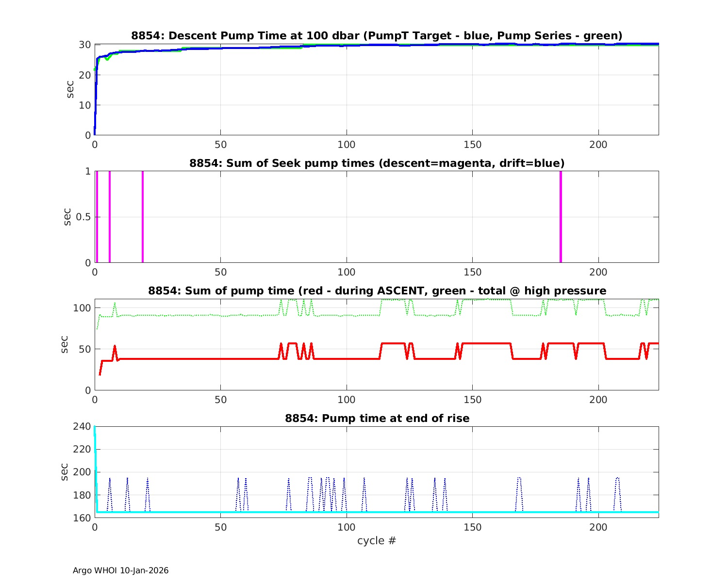Click the red ascent peak near cycle 8

click(x=115, y=346)
